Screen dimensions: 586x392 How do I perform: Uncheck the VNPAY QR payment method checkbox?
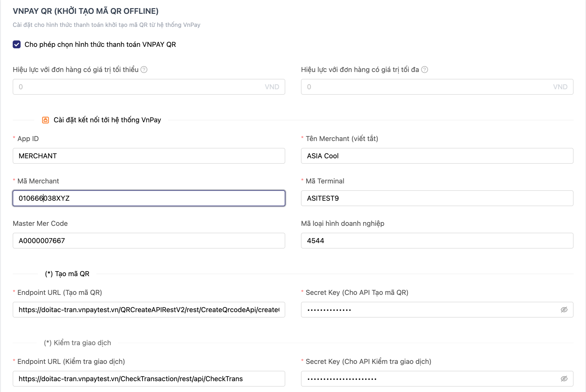click(17, 44)
